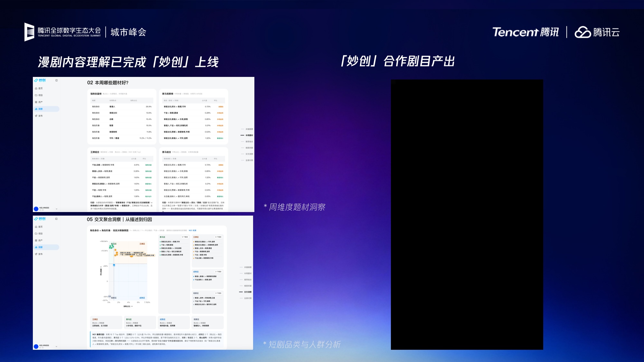This screenshot has height=362, width=644.
Task: Click the Tencent Global Digital Ecosystem Summit logo
Action: click(x=63, y=32)
